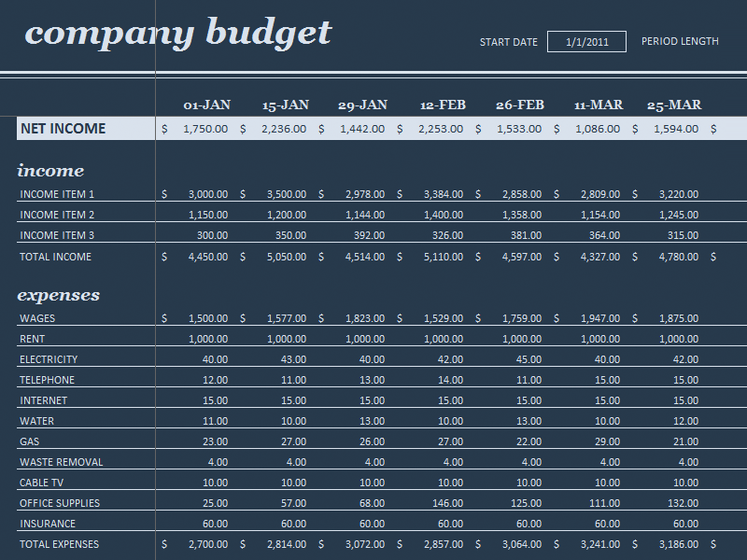Select total expenses value 3,241.00
The width and height of the screenshot is (747, 560).
pyautogui.click(x=600, y=544)
